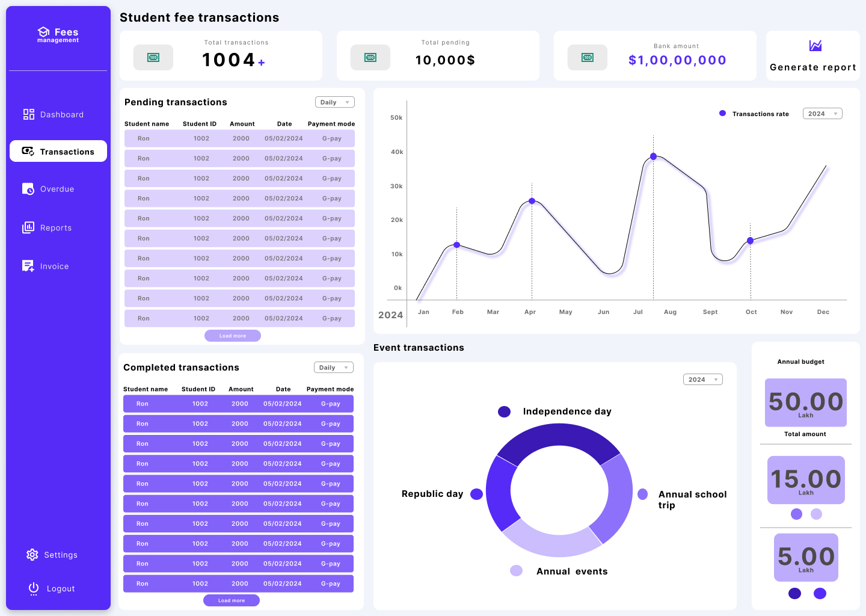
Task: Click the Student ID column header in Pending table
Action: 200,124
